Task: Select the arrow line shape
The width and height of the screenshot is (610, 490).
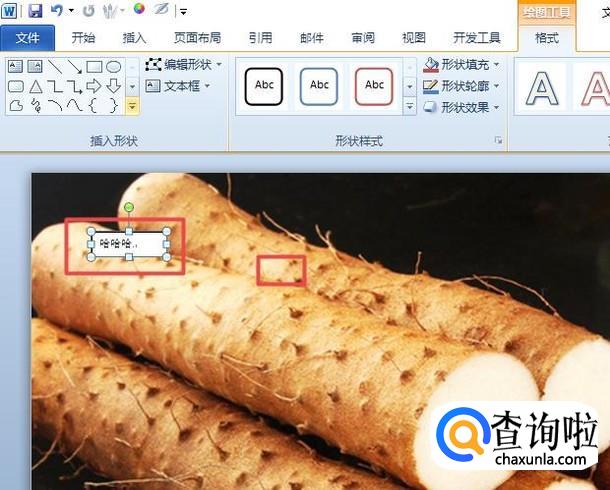Action: (x=74, y=66)
